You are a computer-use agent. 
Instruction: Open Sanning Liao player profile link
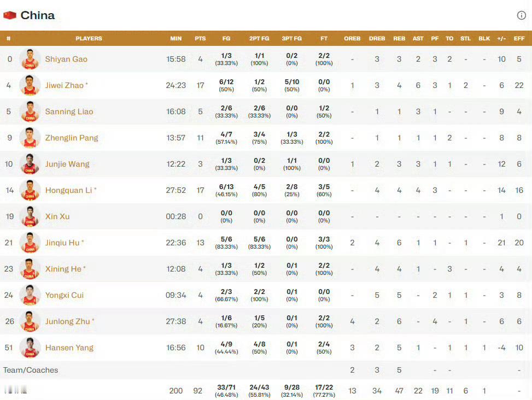coord(69,111)
